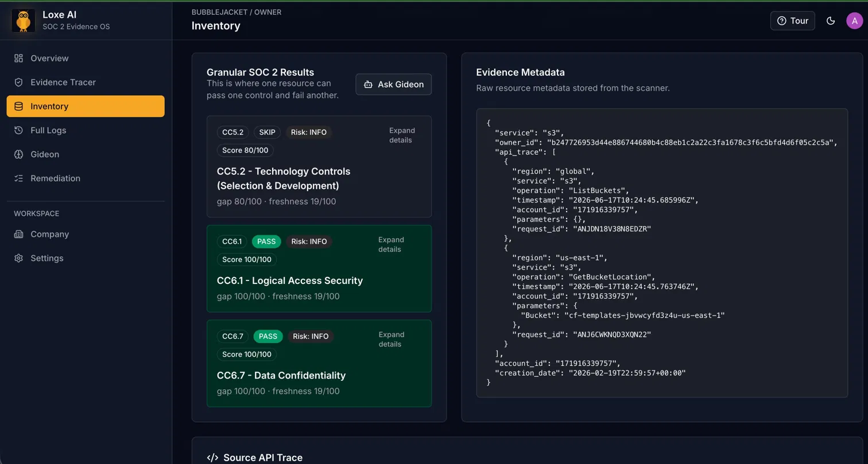The image size is (868, 464).
Task: Click the Gideon brain icon in sidebar
Action: [x=19, y=154]
